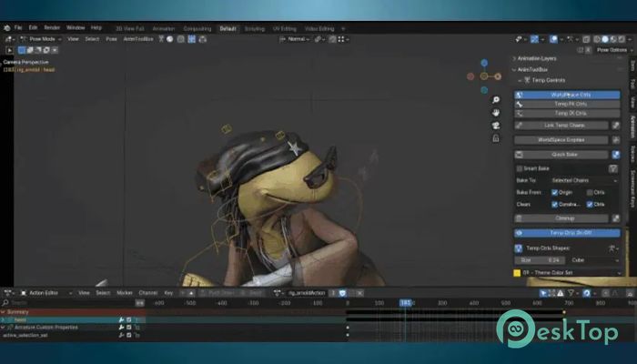Toggle the Temp Ctrls visibility eye button
The width and height of the screenshot is (637, 364).
pyautogui.click(x=567, y=233)
